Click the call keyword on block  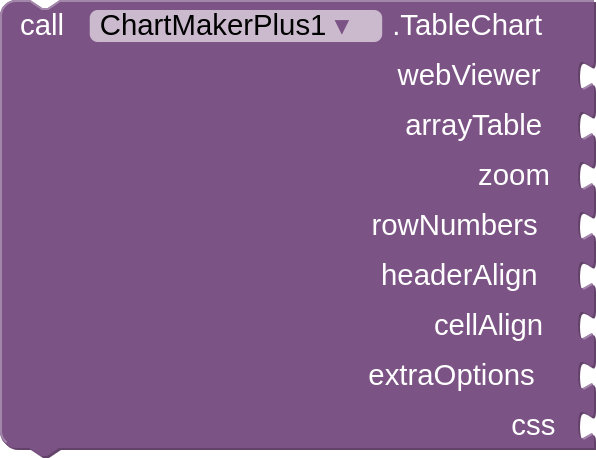coord(42,26)
